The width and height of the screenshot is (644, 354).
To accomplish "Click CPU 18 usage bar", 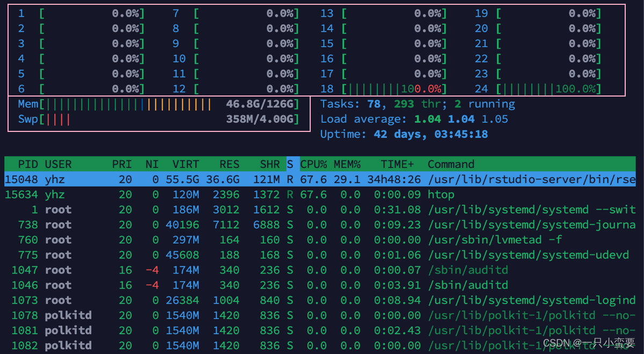I will [394, 89].
